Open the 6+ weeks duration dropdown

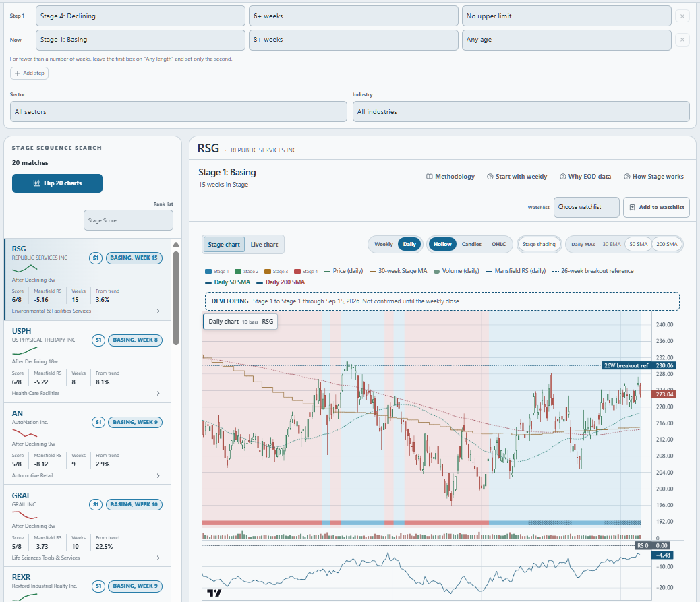(353, 16)
